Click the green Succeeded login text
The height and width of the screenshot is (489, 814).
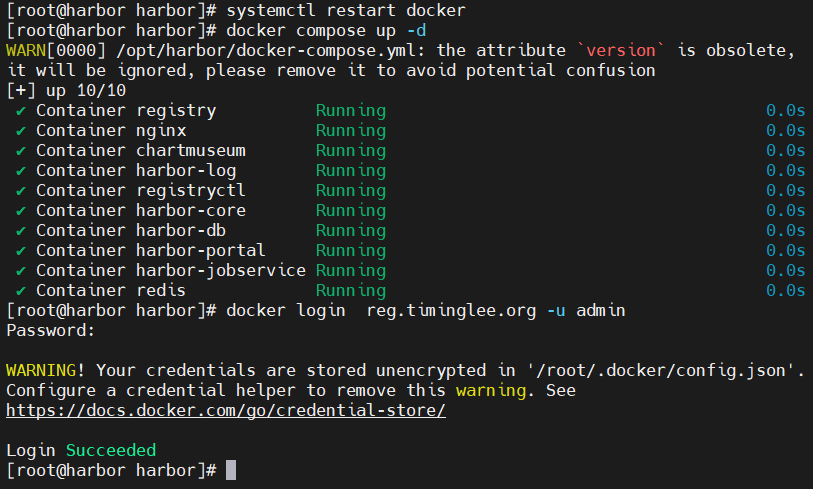pyautogui.click(x=111, y=450)
